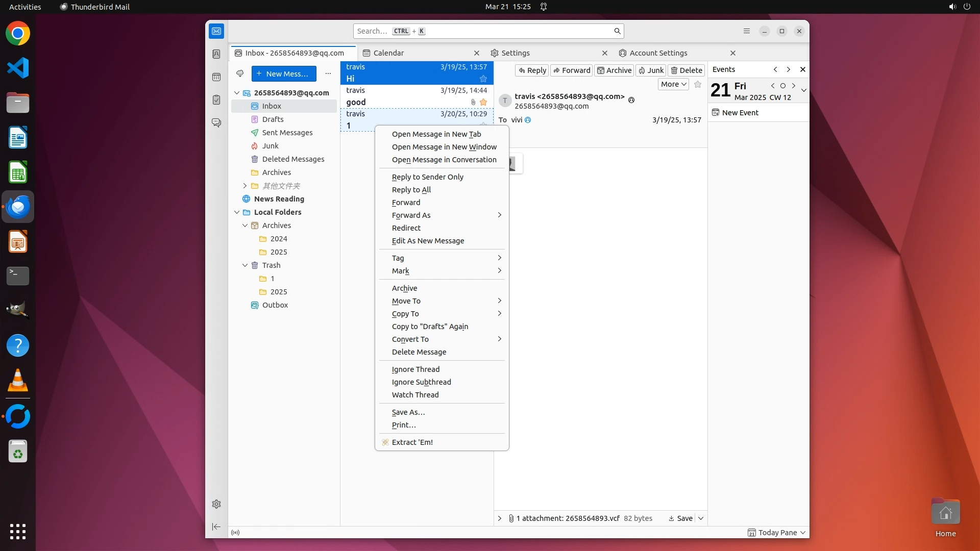Open the Tasks space icon

[x=216, y=100]
